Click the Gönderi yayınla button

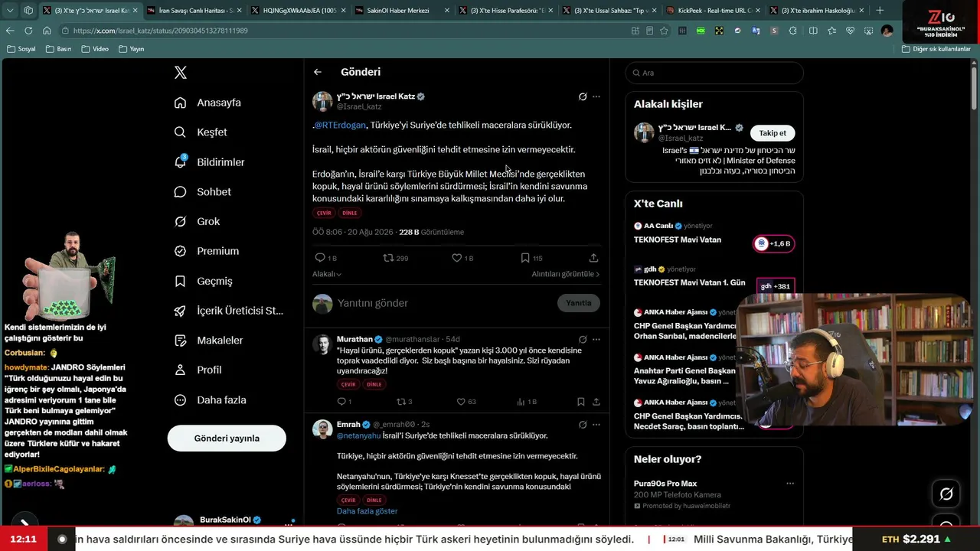[227, 439]
